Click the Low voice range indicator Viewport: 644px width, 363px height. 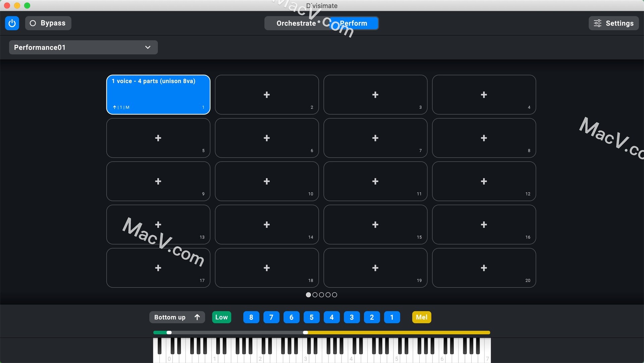(x=222, y=317)
